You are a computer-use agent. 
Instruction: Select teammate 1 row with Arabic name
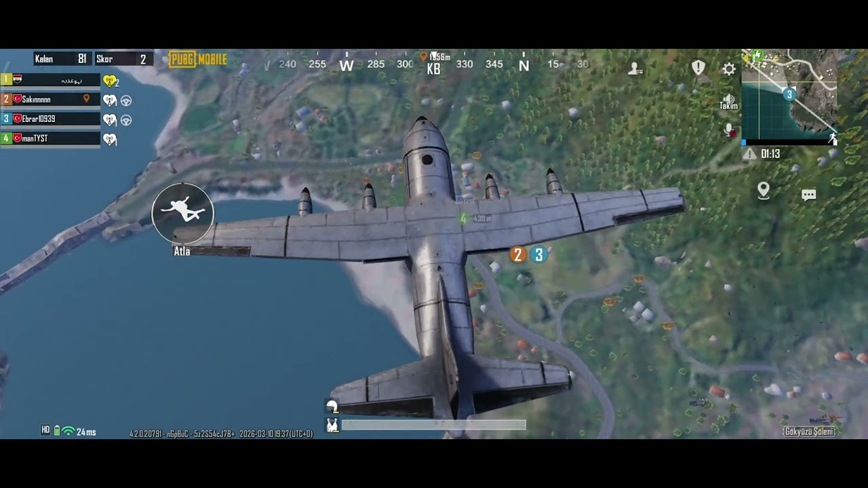[50, 80]
